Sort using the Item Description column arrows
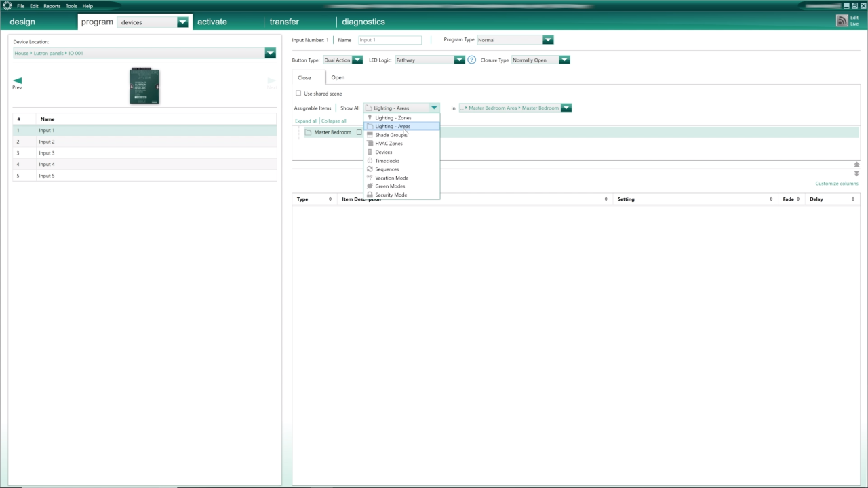The height and width of the screenshot is (488, 868). 606,199
